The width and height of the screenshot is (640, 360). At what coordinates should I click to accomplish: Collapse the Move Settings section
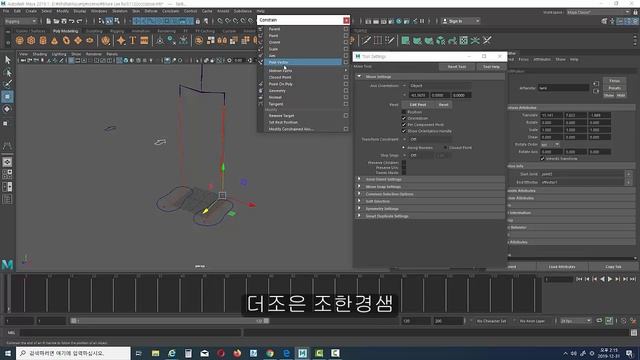[x=359, y=76]
